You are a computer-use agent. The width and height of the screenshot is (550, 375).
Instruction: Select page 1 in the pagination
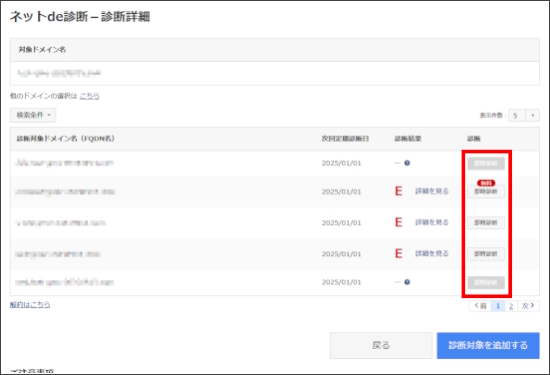click(498, 306)
